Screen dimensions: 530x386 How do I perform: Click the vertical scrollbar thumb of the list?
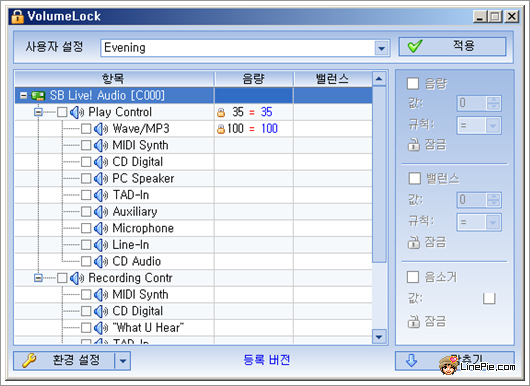pos(379,174)
